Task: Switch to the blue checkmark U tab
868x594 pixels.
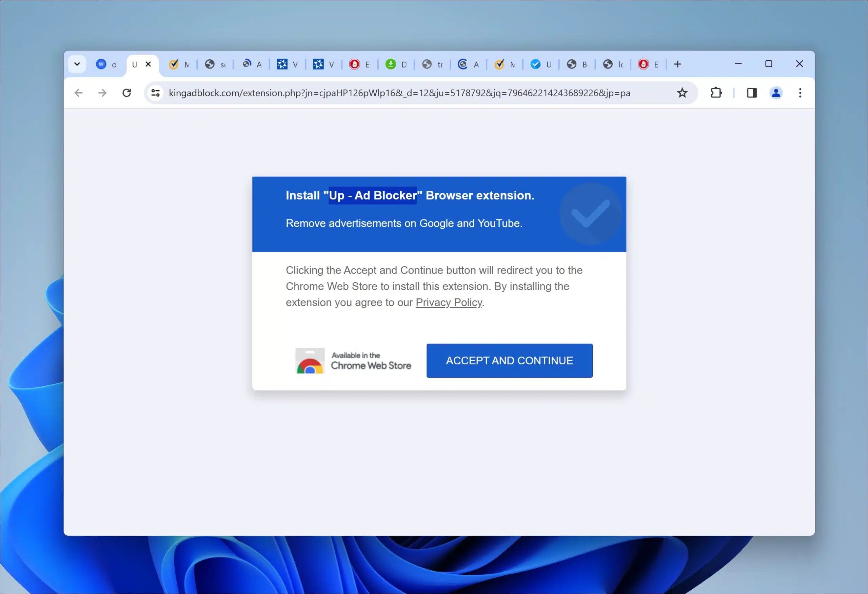Action: 541,64
